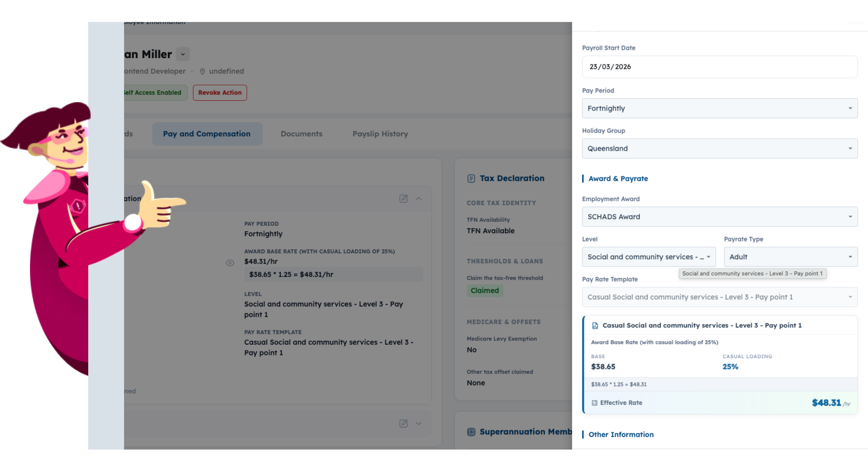868x469 pixels.
Task: Click the Award & Payrate section heading
Action: 618,179
